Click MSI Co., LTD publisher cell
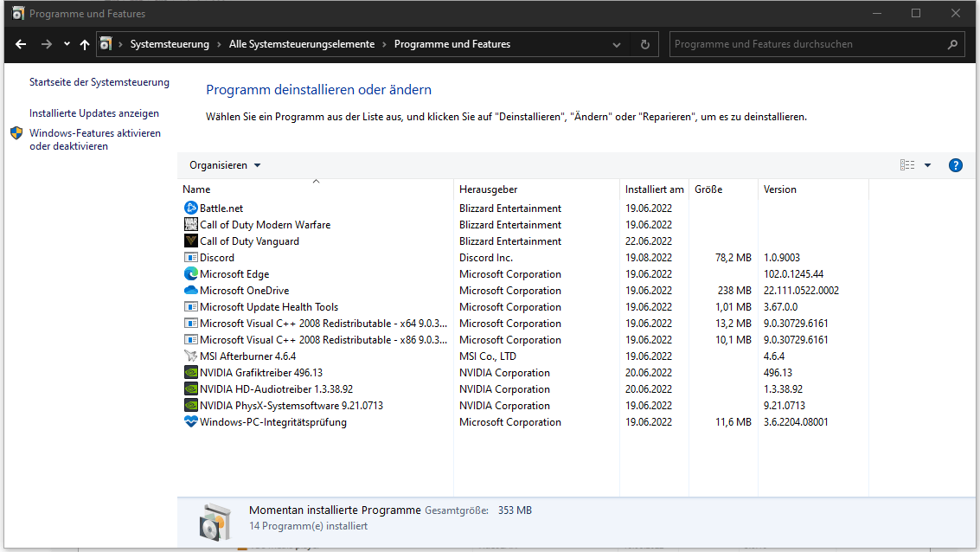This screenshot has height=552, width=980. pyautogui.click(x=488, y=356)
